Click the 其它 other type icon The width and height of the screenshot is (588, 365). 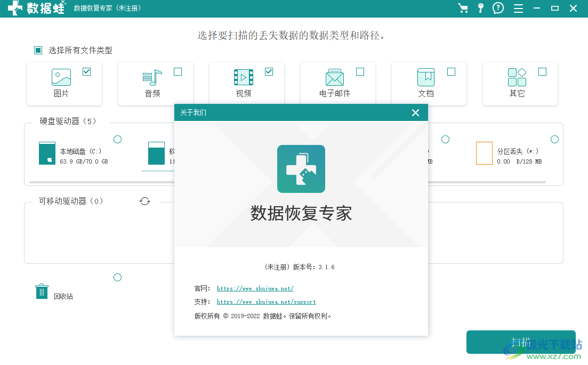tap(517, 77)
